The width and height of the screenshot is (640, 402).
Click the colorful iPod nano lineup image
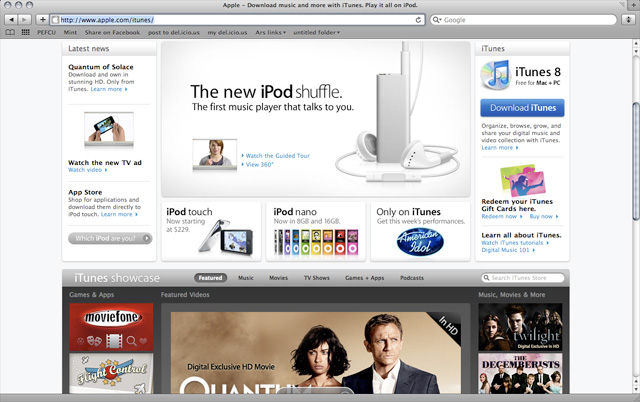316,242
